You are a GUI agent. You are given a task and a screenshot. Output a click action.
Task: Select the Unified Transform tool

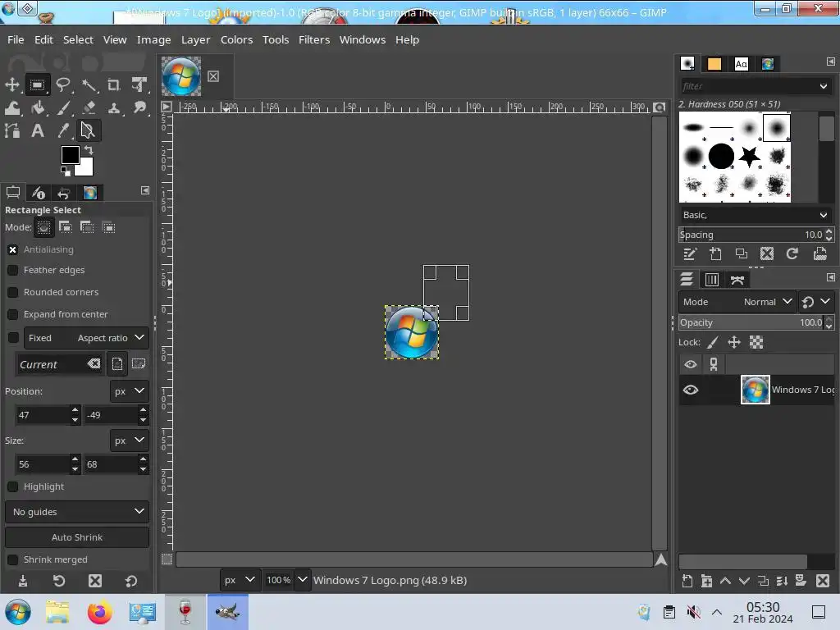[139, 84]
